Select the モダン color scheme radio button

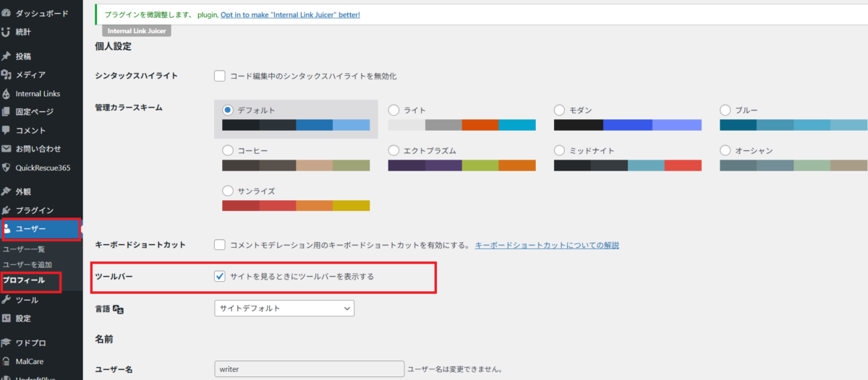(559, 111)
